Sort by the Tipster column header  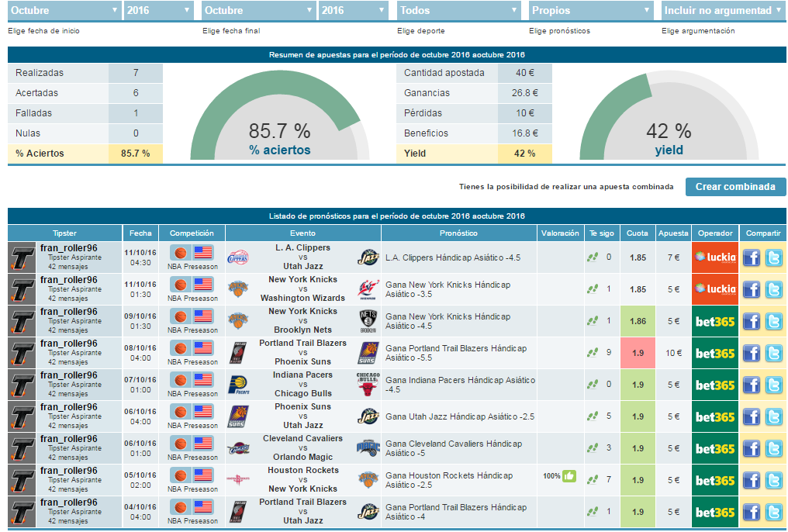(65, 233)
